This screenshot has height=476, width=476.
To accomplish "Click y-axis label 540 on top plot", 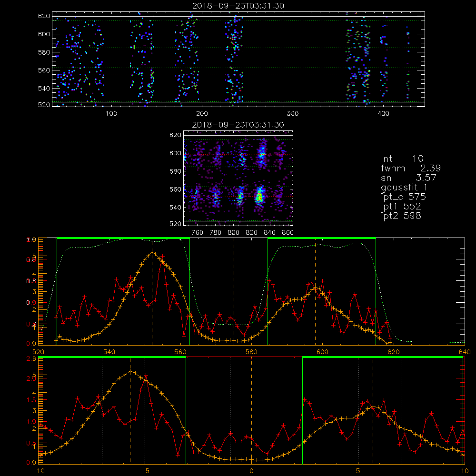I will 44,89.
